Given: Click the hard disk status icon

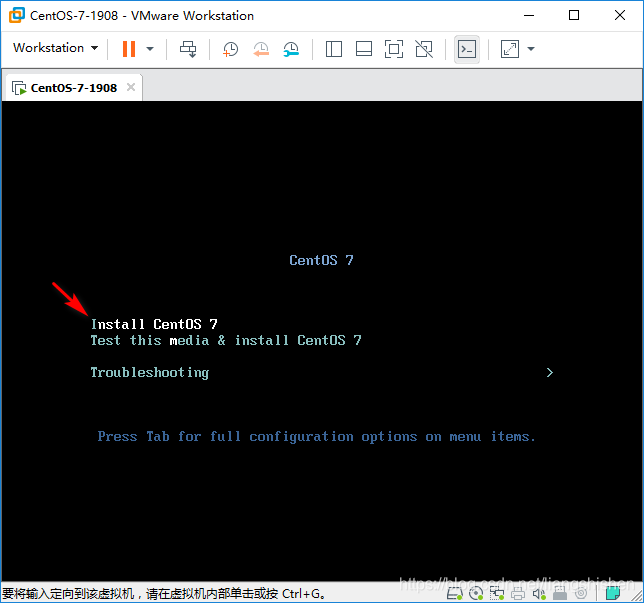Looking at the screenshot, I should click(455, 594).
